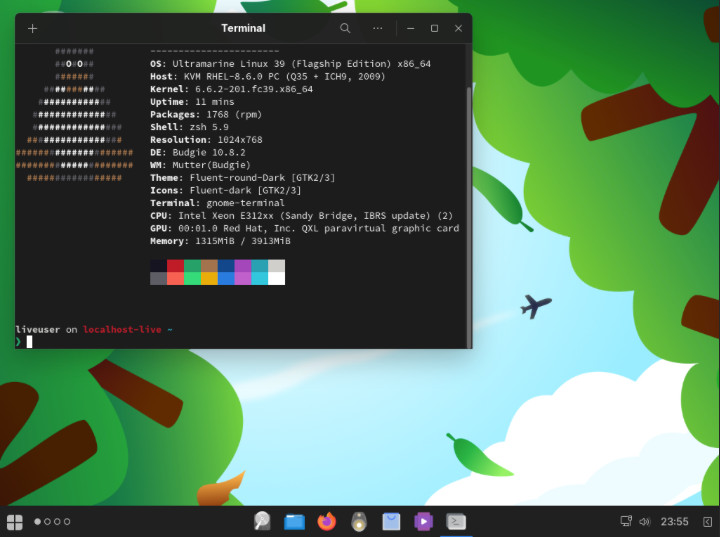Viewport: 720px width, 537px height.
Task: Open the volume speaker tray icon
Action: point(645,521)
